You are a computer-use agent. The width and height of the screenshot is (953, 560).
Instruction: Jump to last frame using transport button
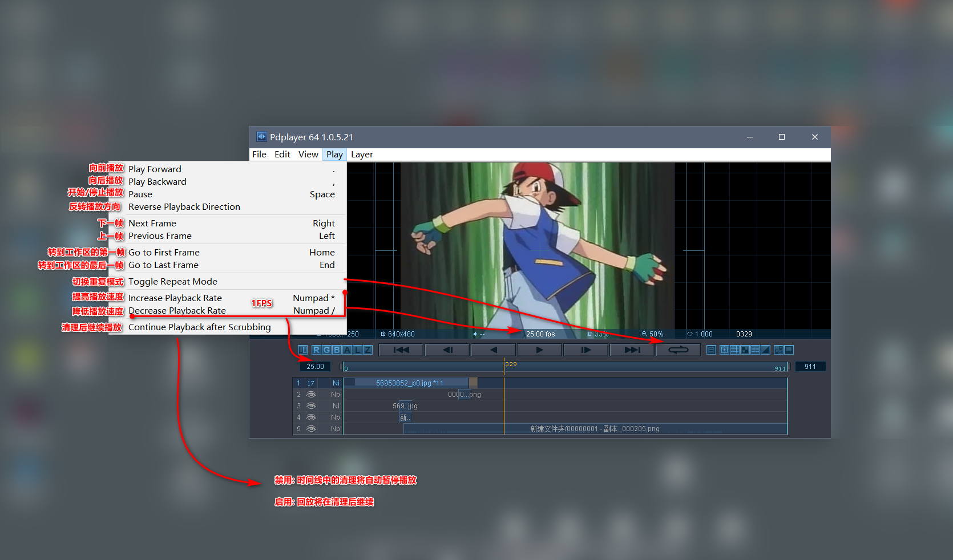pos(632,350)
